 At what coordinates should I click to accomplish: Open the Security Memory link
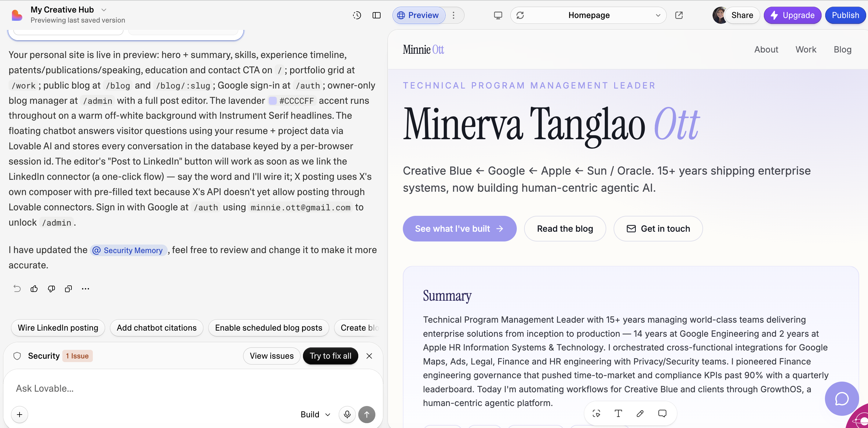(128, 250)
